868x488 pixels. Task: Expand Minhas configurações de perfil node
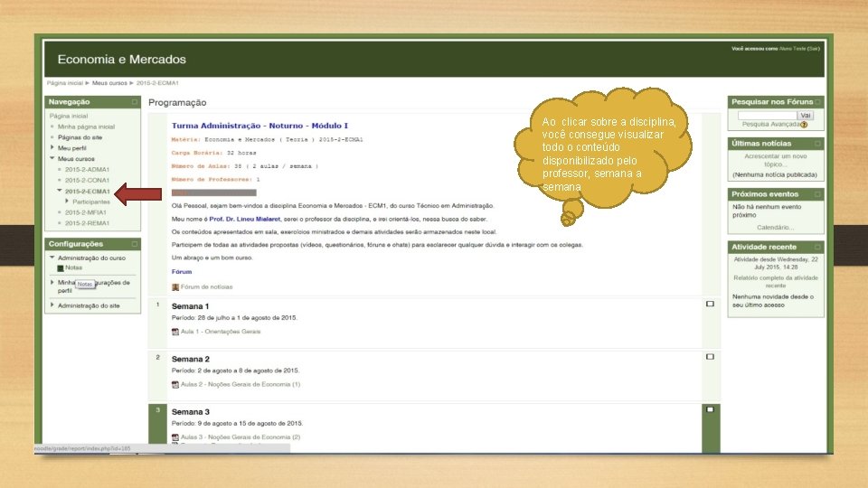[x=52, y=282]
